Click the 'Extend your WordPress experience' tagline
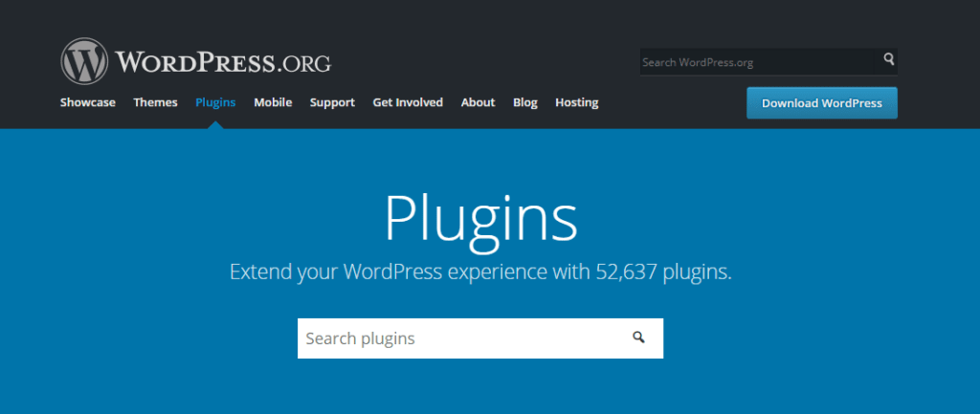 point(402,272)
